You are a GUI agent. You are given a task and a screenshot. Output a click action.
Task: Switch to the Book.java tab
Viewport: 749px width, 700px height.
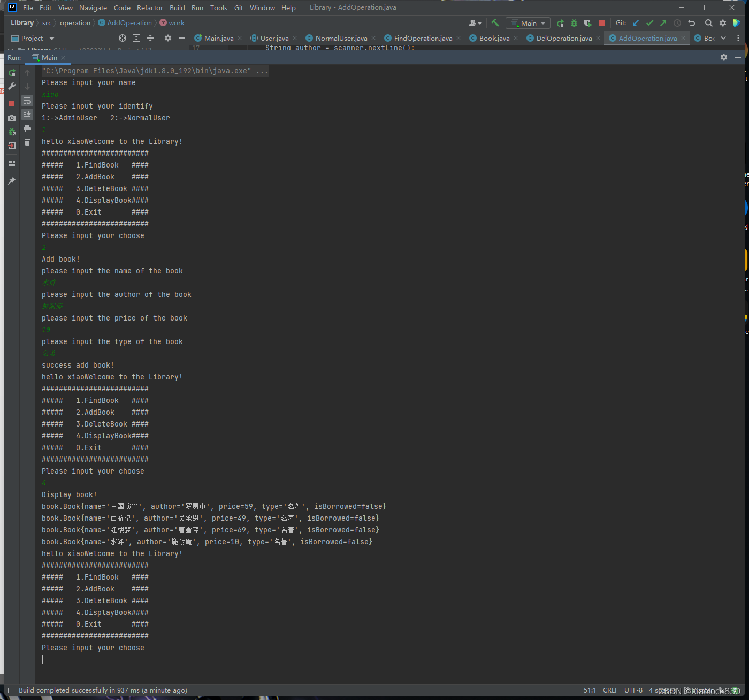494,38
